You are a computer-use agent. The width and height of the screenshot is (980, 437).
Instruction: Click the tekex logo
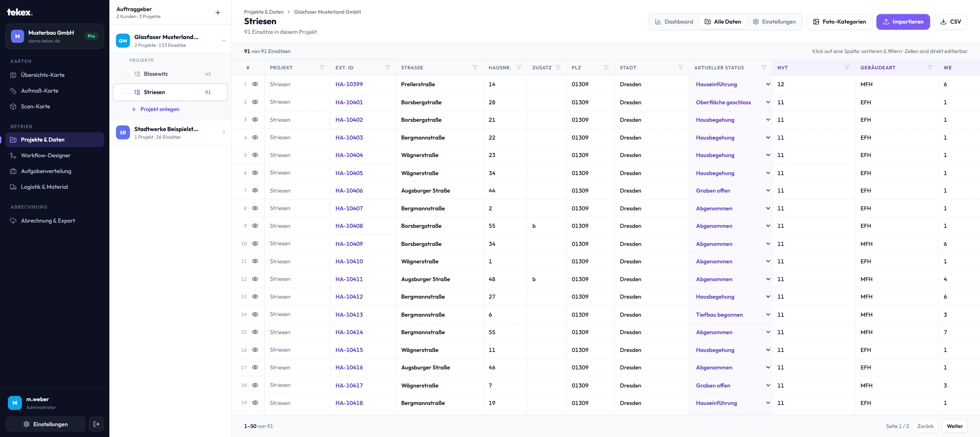(20, 12)
